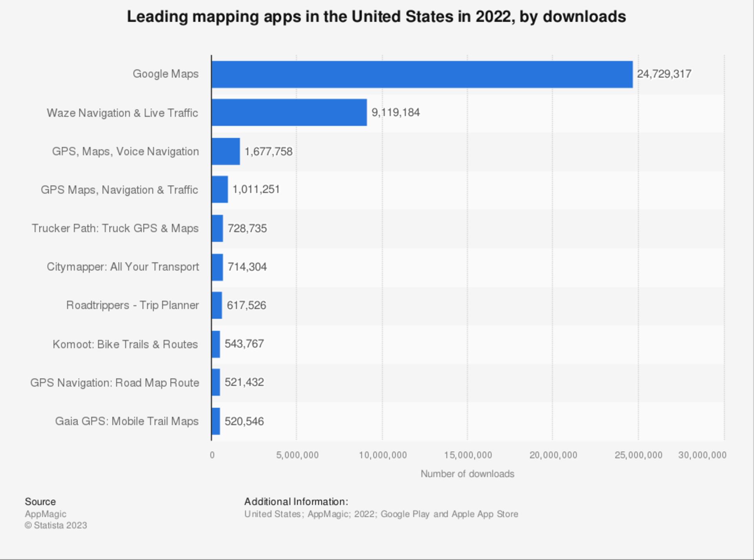The width and height of the screenshot is (754, 560).
Task: Click the Citymapper bar
Action: click(218, 267)
